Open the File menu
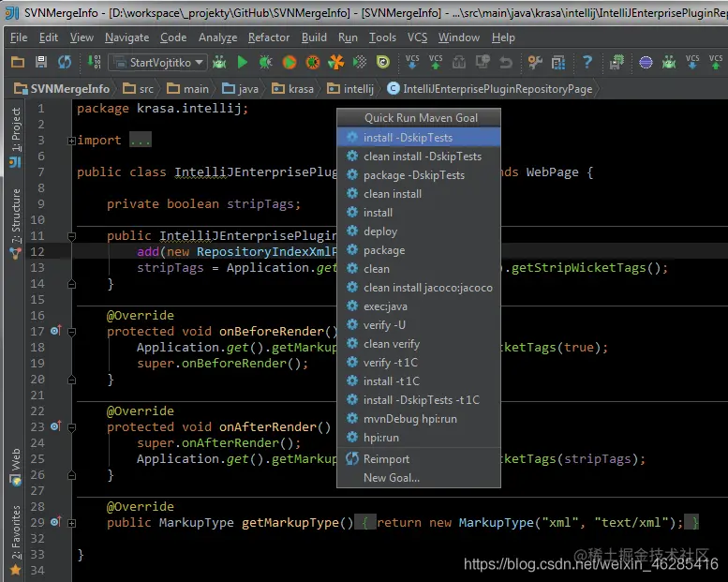This screenshot has height=582, width=728. click(19, 37)
